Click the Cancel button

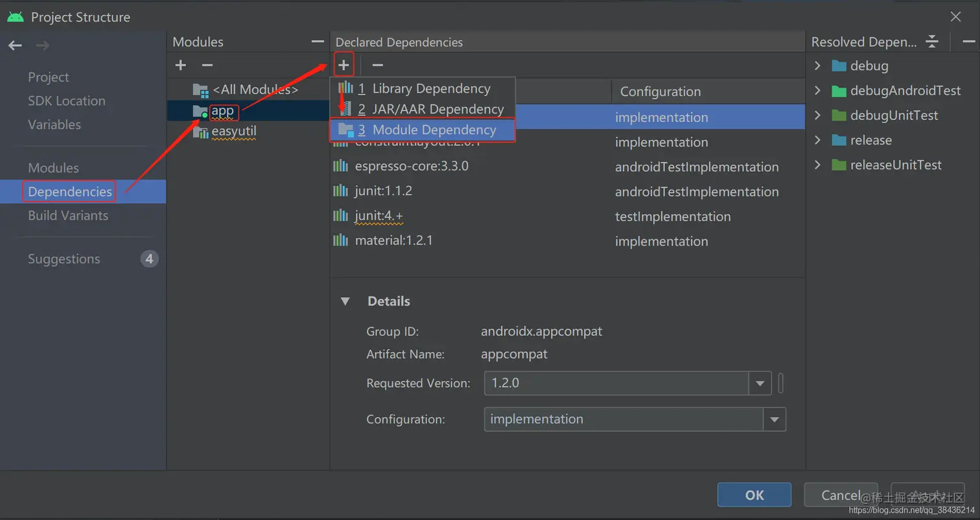(x=841, y=495)
